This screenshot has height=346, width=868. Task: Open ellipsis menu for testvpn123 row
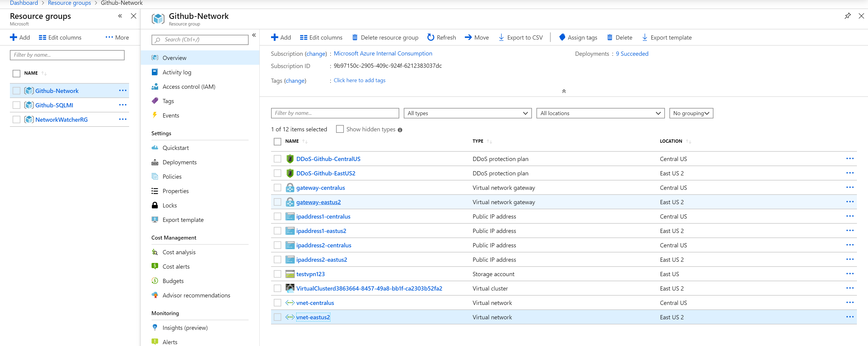tap(850, 274)
